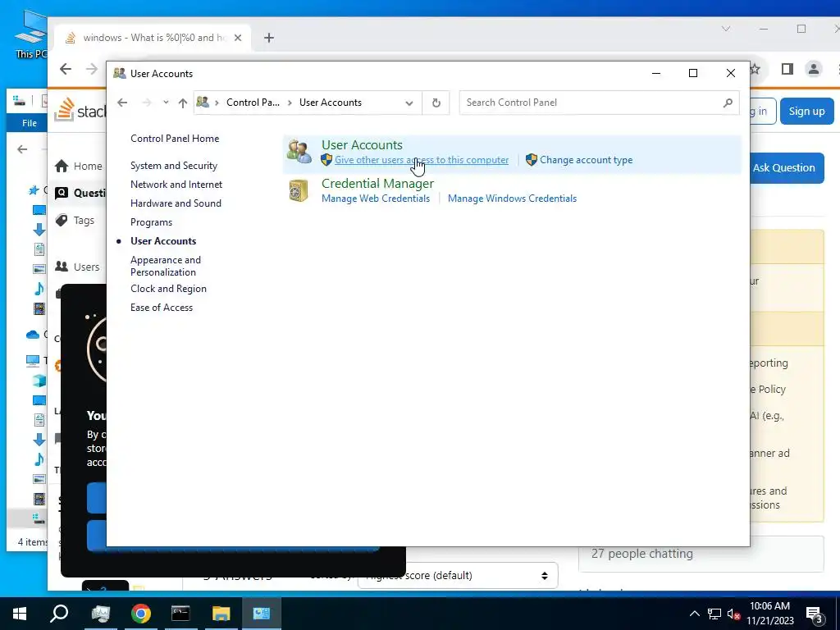Viewport: 840px width, 630px height.
Task: Open Hardware and Sound category
Action: [x=176, y=203]
